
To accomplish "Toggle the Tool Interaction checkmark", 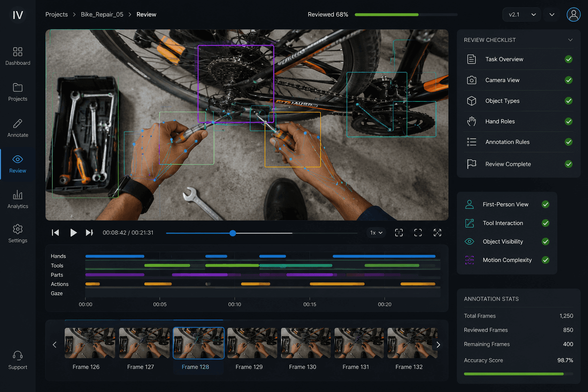I will 546,223.
